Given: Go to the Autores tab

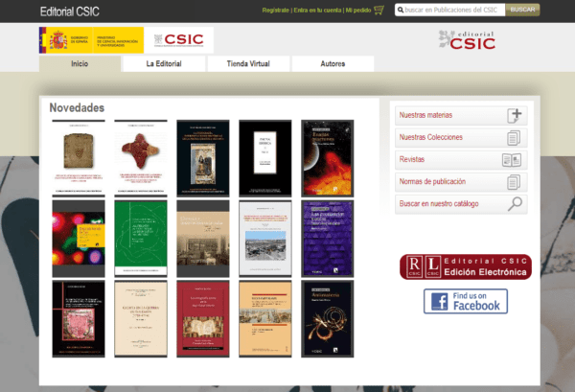Looking at the screenshot, I should pos(333,64).
